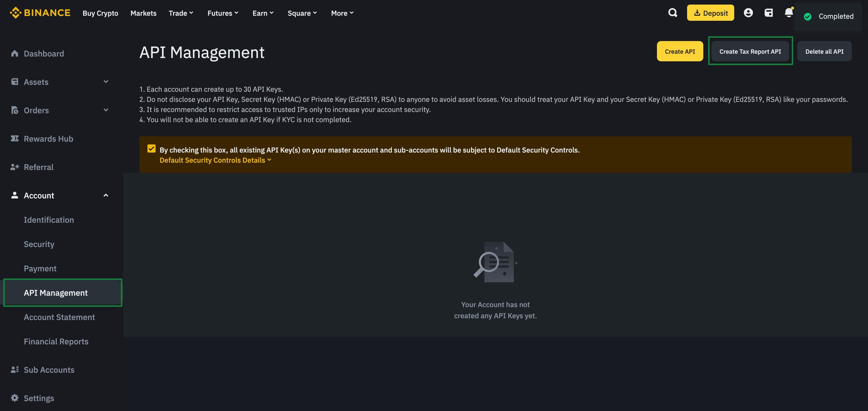The width and height of the screenshot is (868, 411).
Task: Click 'Your Account has not created any API Keys yet.'
Action: 495,310
